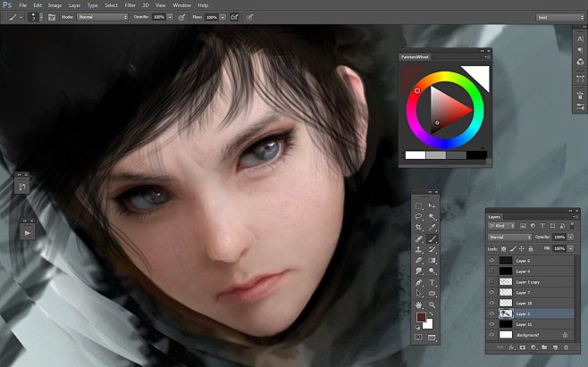Toggle lock transparent pixels
Viewport: 588px width, 367px height.
[x=504, y=248]
